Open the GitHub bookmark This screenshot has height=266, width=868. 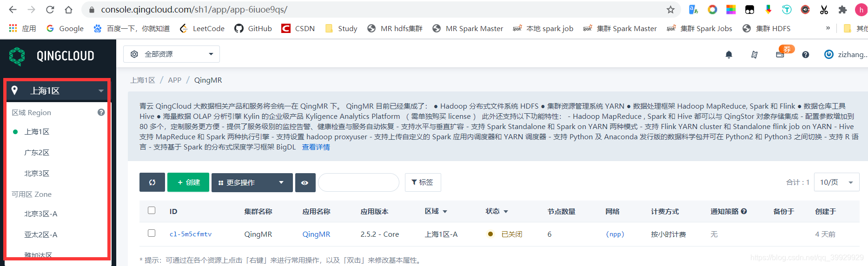tap(253, 28)
